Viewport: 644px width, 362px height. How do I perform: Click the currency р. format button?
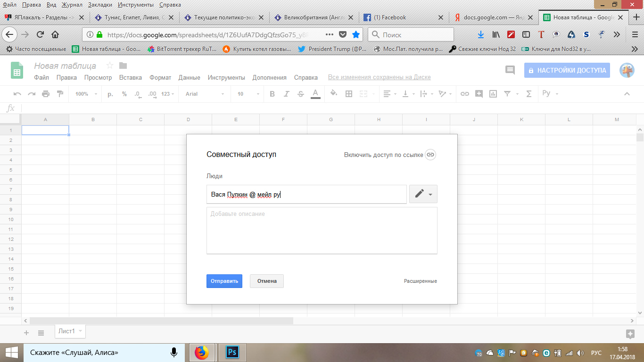point(110,94)
